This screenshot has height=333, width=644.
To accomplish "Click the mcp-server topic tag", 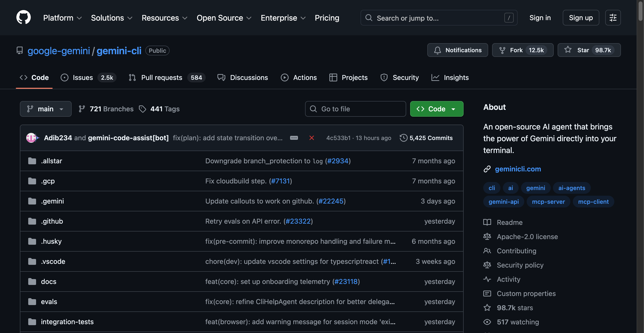I will (548, 202).
